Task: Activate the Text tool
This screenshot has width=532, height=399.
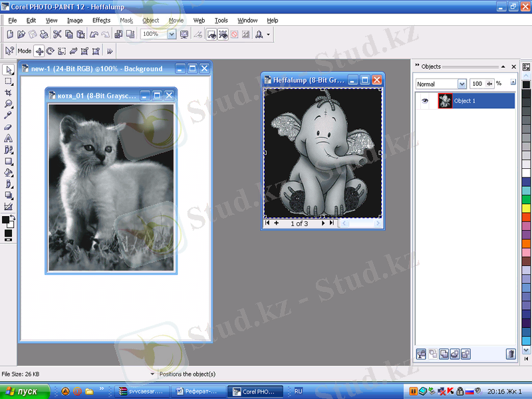Action: [x=9, y=138]
